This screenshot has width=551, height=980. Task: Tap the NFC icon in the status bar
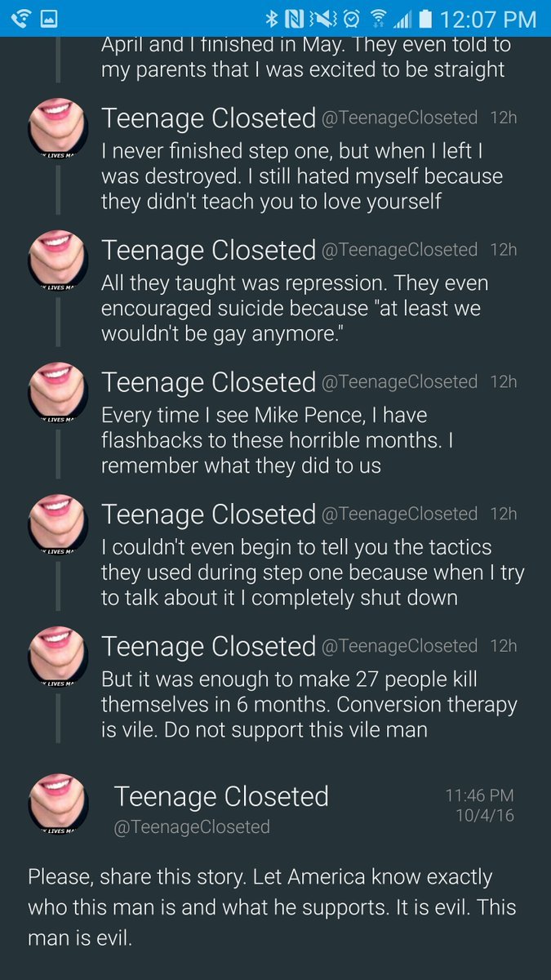(x=295, y=18)
